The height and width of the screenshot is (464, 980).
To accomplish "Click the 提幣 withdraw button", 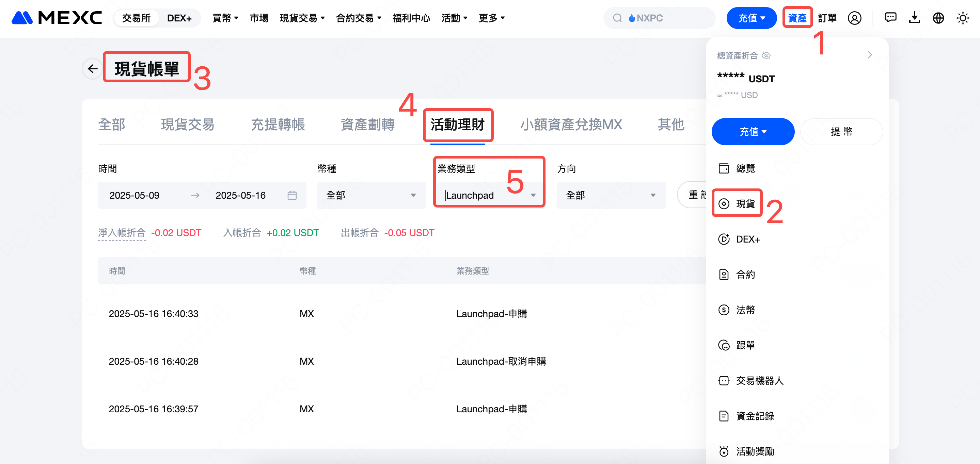I will pos(841,132).
